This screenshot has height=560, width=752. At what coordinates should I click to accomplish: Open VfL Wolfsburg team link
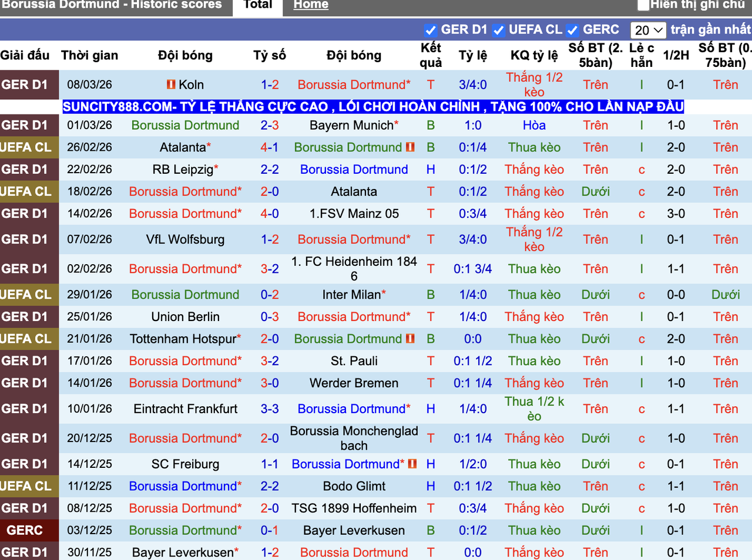[186, 239]
